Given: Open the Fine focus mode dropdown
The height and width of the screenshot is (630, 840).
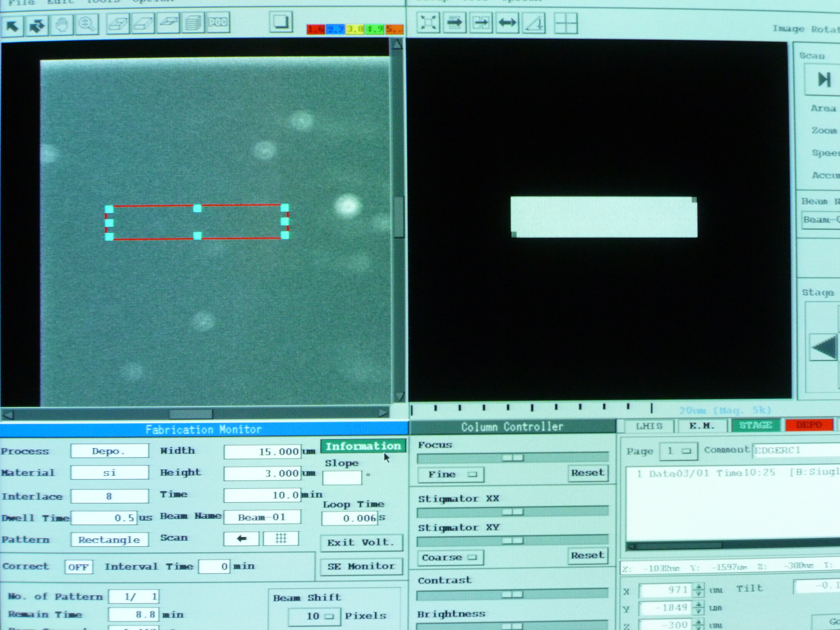Looking at the screenshot, I should pyautogui.click(x=451, y=475).
